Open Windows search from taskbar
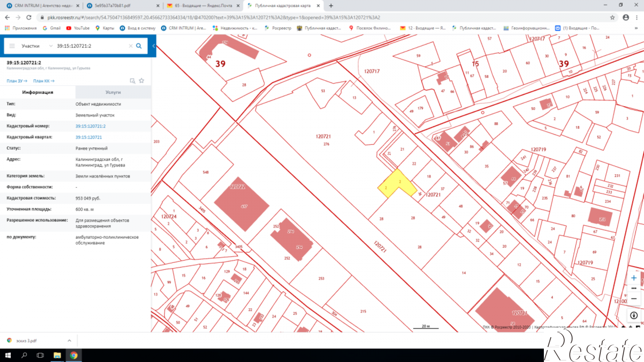This screenshot has width=644, height=362. tap(24, 355)
